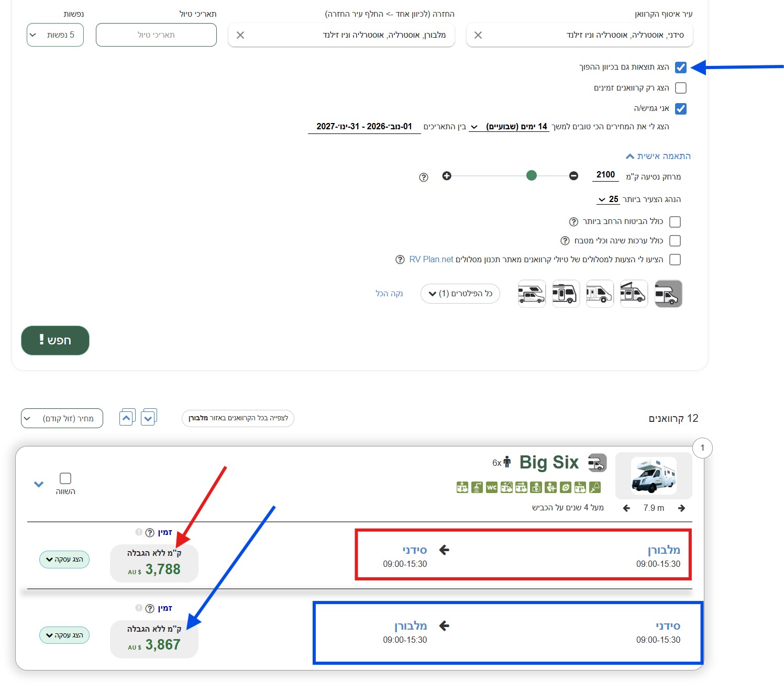This screenshot has height=693, width=784.
Task: Select the bus-style motorhome vehicle type icon
Action: (565, 294)
